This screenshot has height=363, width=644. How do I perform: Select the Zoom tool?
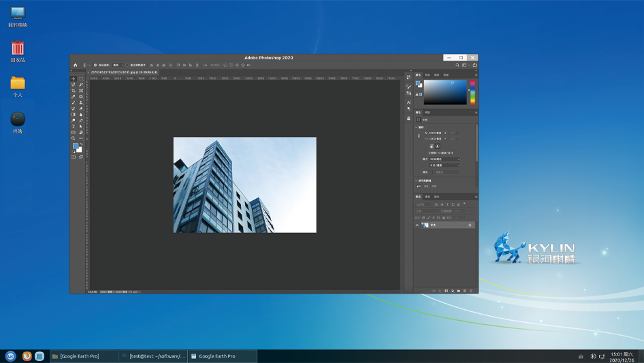[x=73, y=138]
